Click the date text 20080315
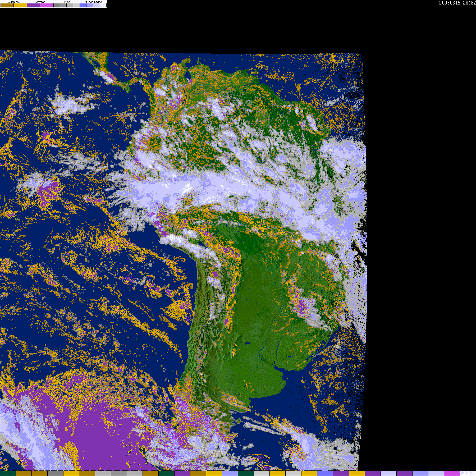This screenshot has width=476, height=476. (x=450, y=3)
